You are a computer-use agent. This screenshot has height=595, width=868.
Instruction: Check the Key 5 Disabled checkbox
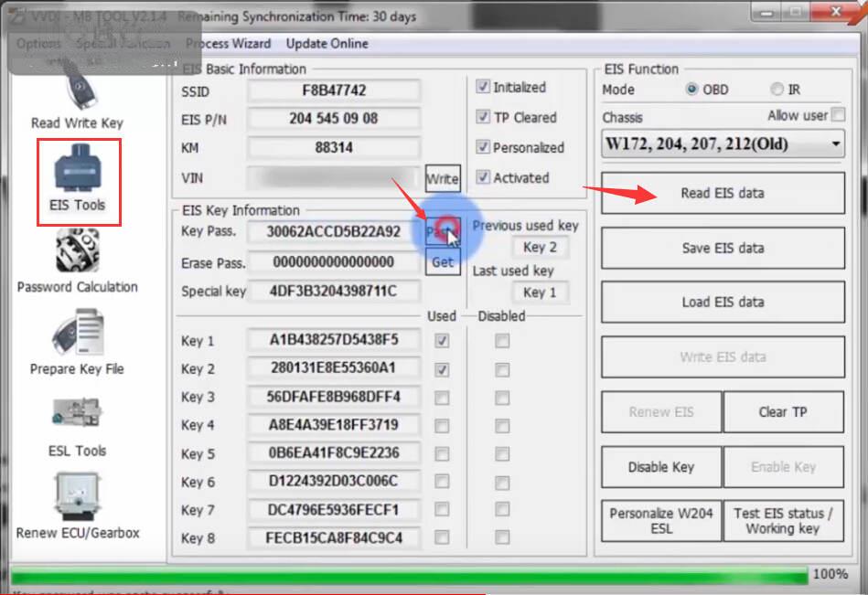pyautogui.click(x=502, y=454)
